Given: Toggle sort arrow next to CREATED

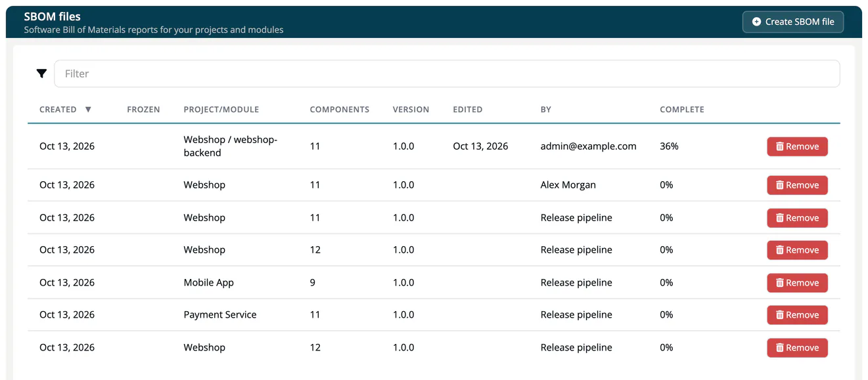Looking at the screenshot, I should click(88, 110).
